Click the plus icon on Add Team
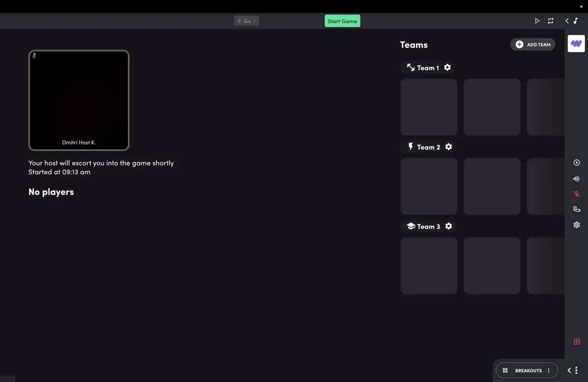Viewport: 588px width, 382px height. tap(519, 45)
